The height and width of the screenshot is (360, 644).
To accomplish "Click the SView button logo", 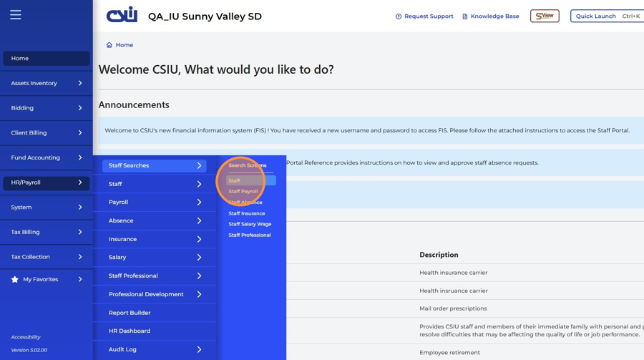I will coord(545,16).
